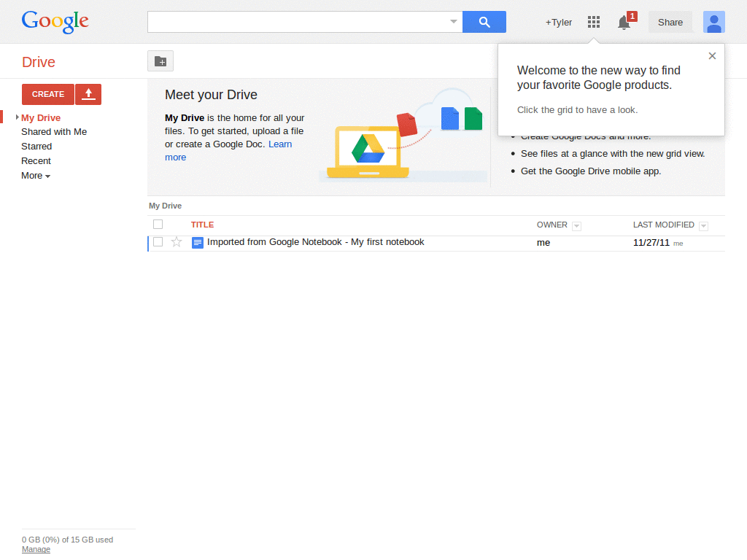747x560 pixels.
Task: Open the profile avatar in the top bar
Action: tap(713, 22)
